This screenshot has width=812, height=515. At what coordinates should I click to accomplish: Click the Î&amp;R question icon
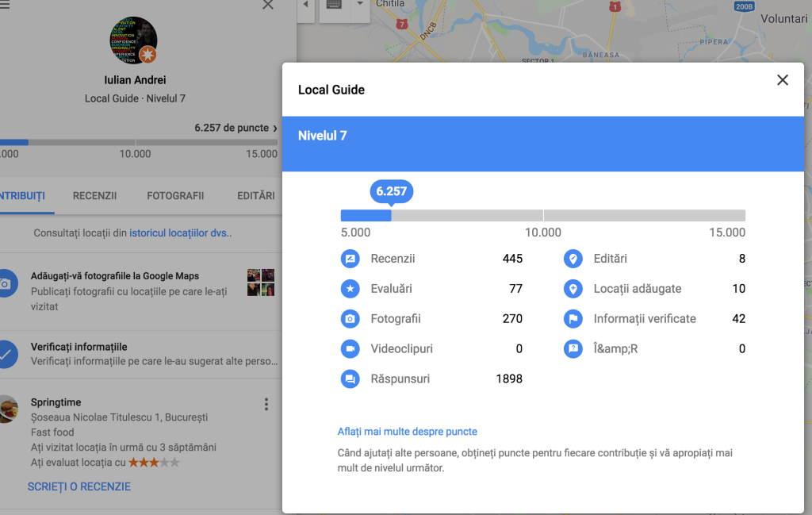(573, 348)
